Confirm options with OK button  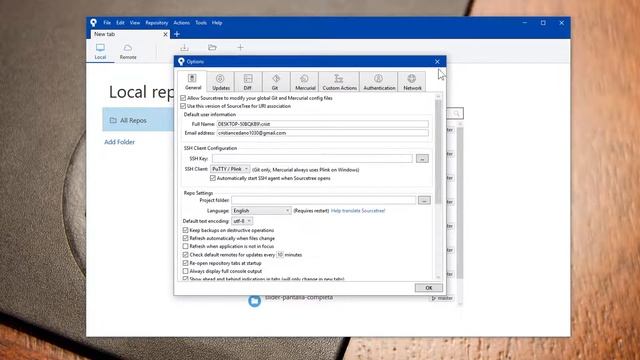[x=429, y=288]
